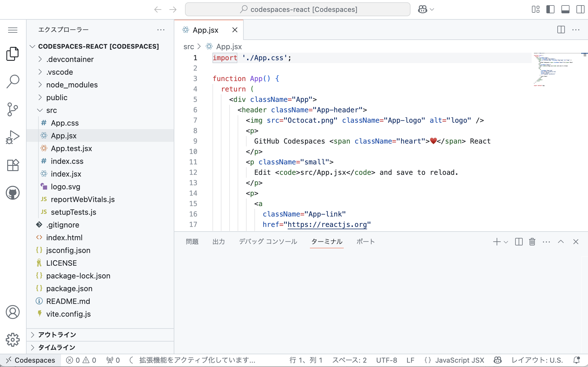Screen dimensions: 588x367
Task: Toggle the secondary side bar
Action: [580, 10]
